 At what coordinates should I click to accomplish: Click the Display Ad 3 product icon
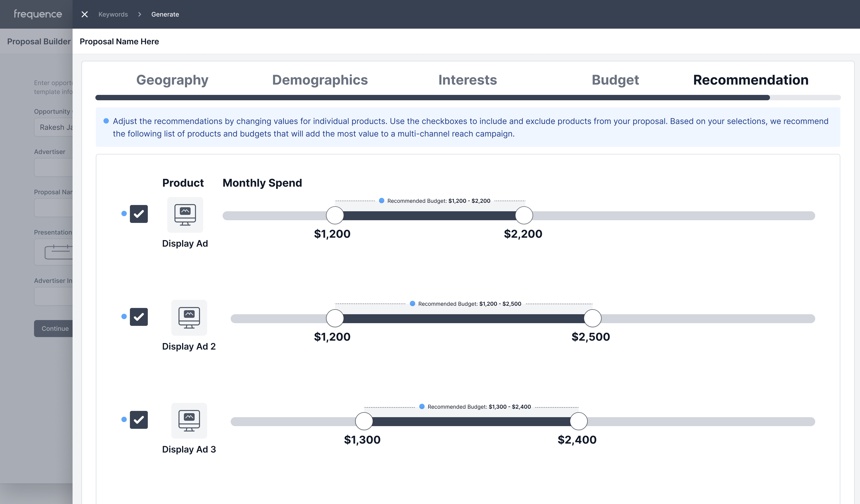pos(189,421)
